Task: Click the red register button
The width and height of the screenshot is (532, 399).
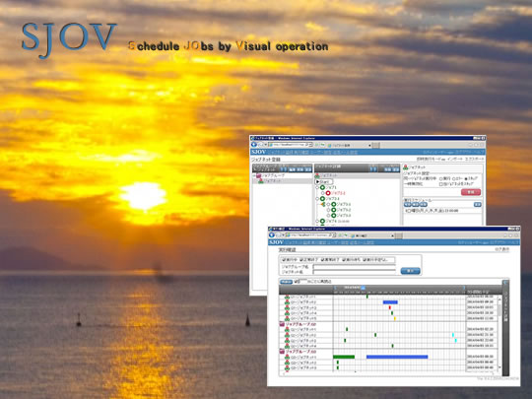Action: [x=471, y=192]
